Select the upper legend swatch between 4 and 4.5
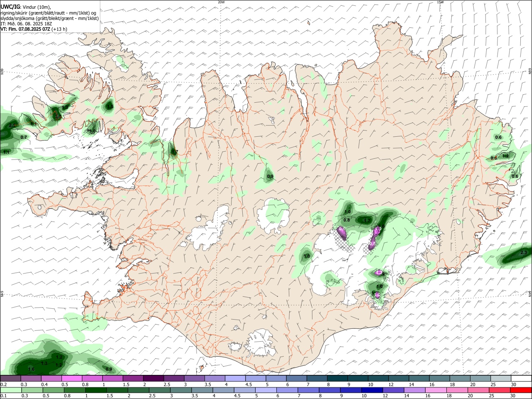The width and height of the screenshot is (532, 399). pos(235,379)
